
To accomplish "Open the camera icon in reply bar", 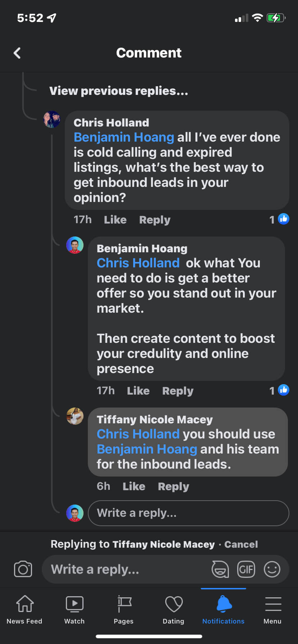I will point(23,569).
